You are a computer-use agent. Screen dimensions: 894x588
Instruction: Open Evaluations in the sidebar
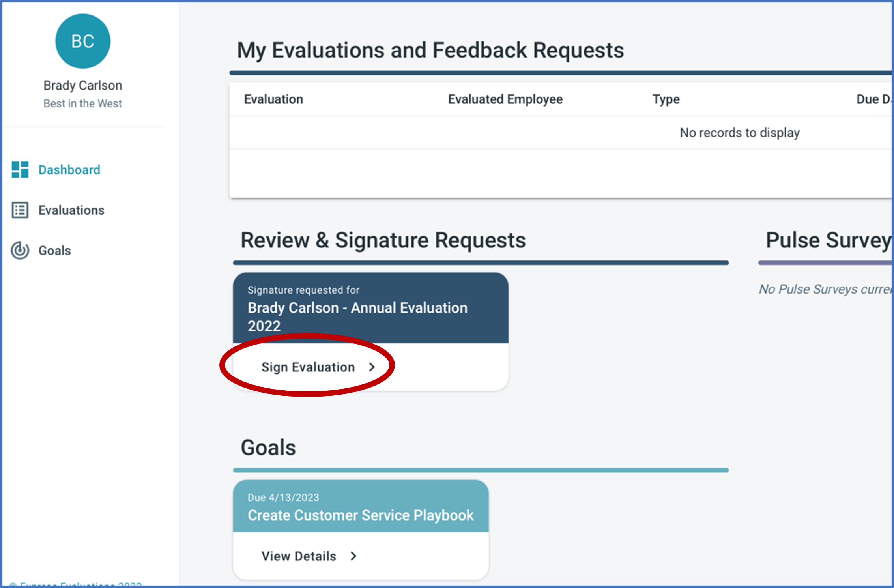(71, 210)
